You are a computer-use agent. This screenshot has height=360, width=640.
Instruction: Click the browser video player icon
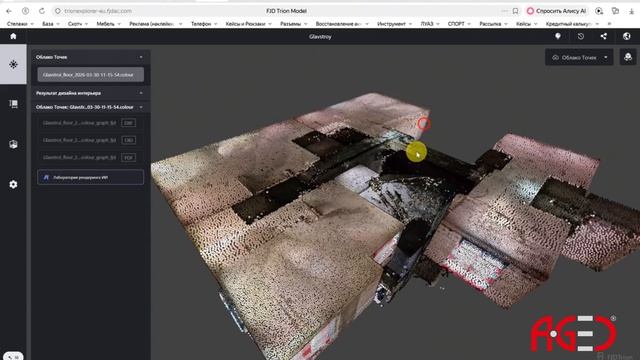pyautogui.click(x=599, y=11)
